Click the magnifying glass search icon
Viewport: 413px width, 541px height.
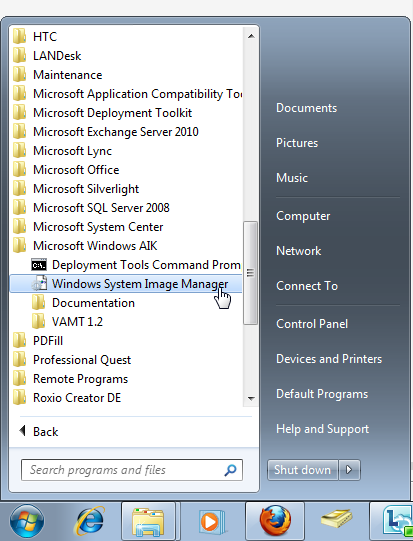(230, 470)
